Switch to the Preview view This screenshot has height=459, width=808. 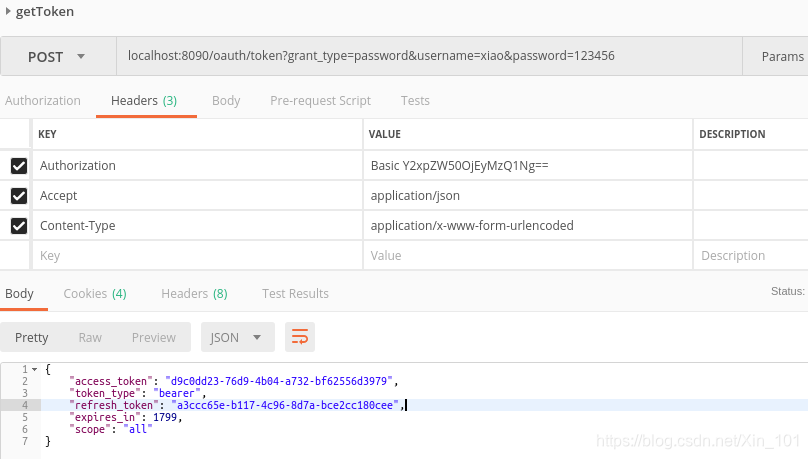(154, 337)
